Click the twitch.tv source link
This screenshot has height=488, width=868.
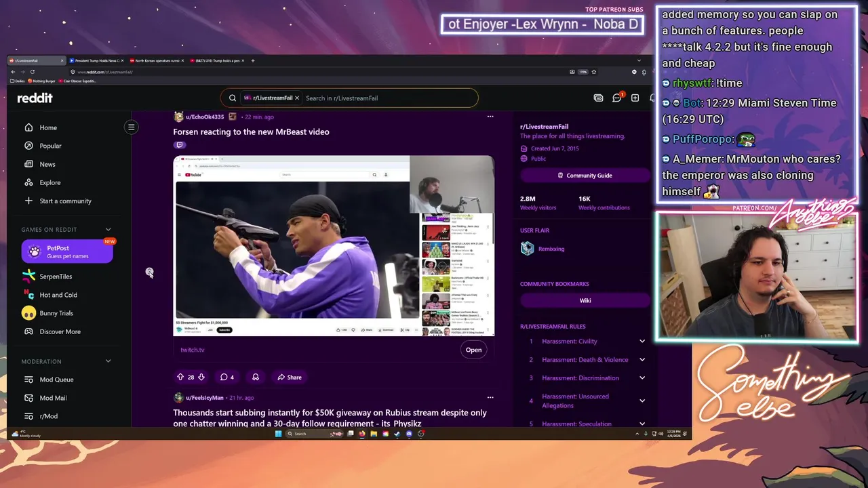click(x=193, y=350)
